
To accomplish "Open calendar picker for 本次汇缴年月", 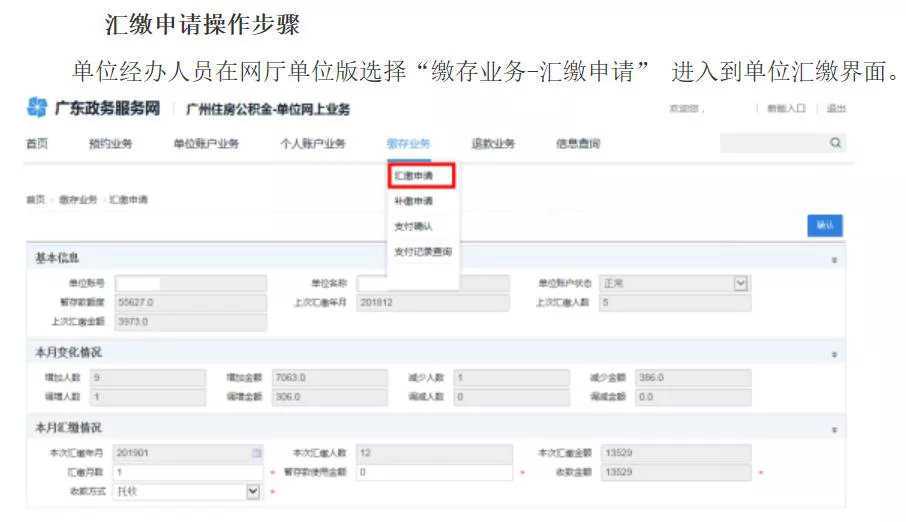I will click(256, 453).
